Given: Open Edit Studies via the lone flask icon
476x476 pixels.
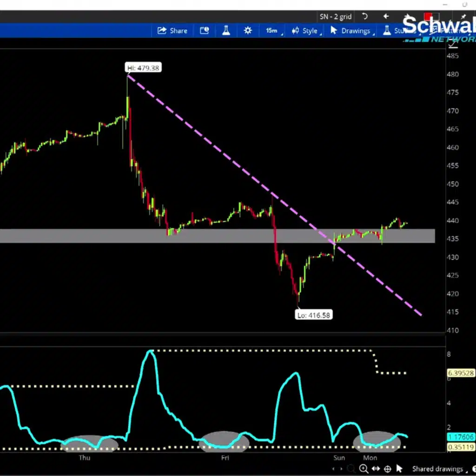Looking at the screenshot, I should point(226,30).
